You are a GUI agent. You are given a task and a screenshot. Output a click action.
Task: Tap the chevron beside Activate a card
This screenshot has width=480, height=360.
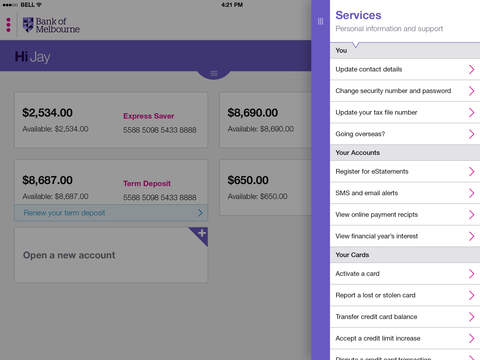coord(471,274)
